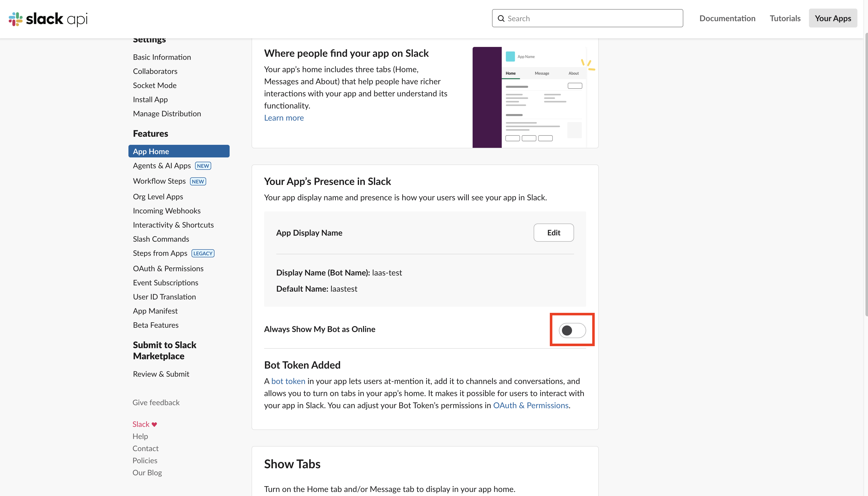Open the Tutorials menu item
Image resolution: width=868 pixels, height=496 pixels.
(x=785, y=18)
